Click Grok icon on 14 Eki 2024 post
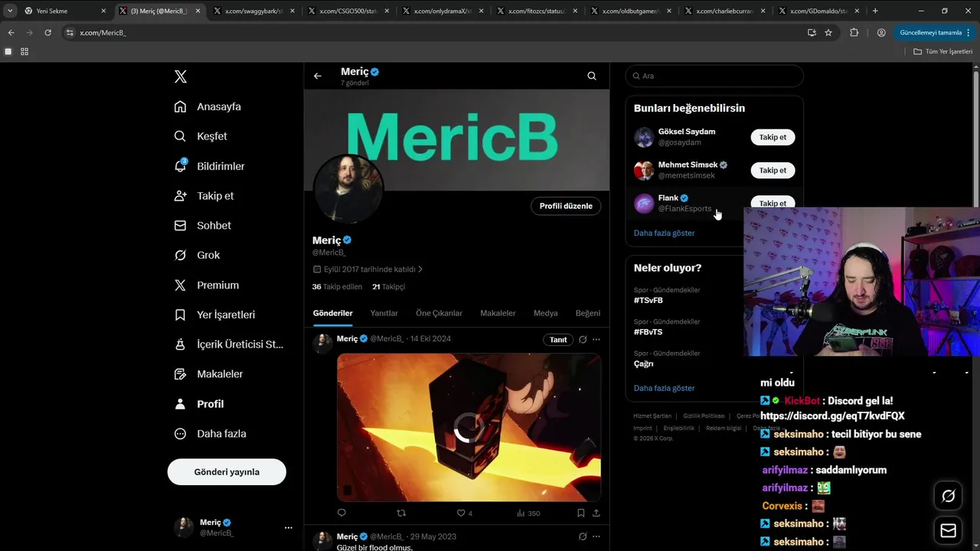Viewport: 980px width, 551px height. coord(583,339)
